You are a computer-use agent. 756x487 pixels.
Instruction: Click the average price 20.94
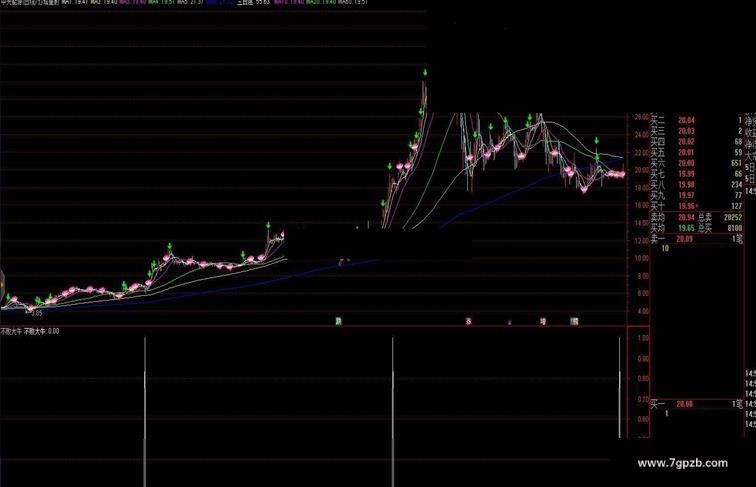tap(686, 217)
